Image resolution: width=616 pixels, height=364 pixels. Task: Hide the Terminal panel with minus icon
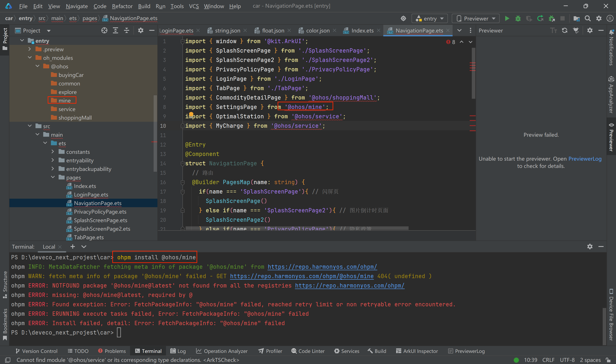coord(601,247)
